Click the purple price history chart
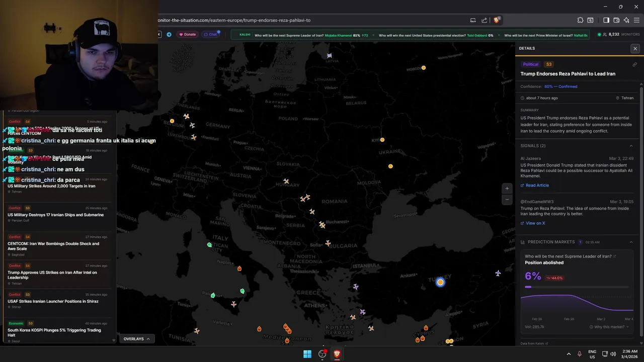 (x=577, y=303)
